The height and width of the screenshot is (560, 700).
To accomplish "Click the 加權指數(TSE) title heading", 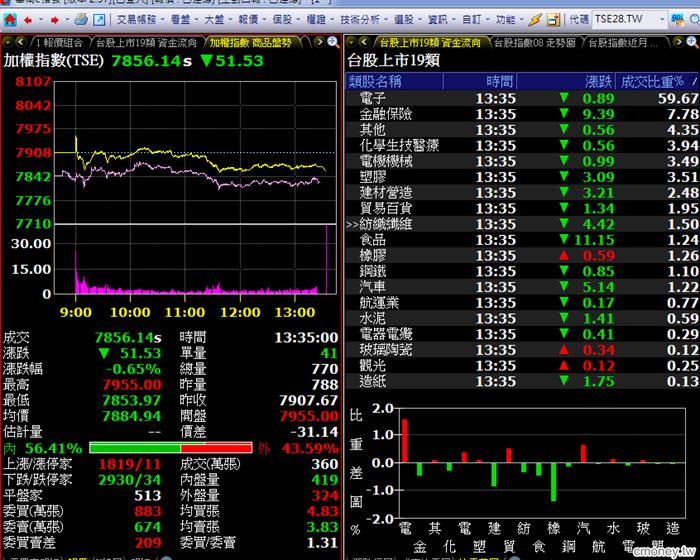I will point(54,60).
